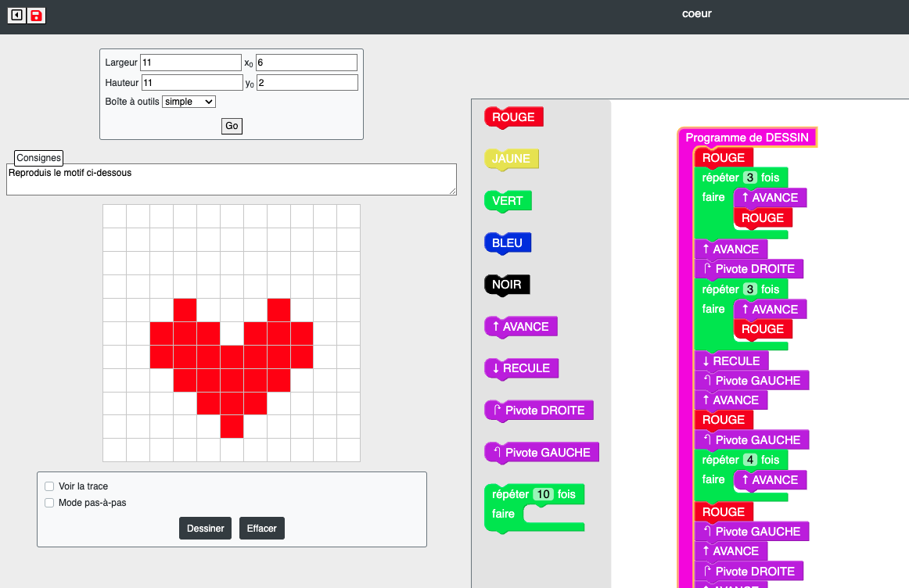Open the Boîte à outils dropdown
Viewport: 909px width, 588px height.
tap(189, 102)
